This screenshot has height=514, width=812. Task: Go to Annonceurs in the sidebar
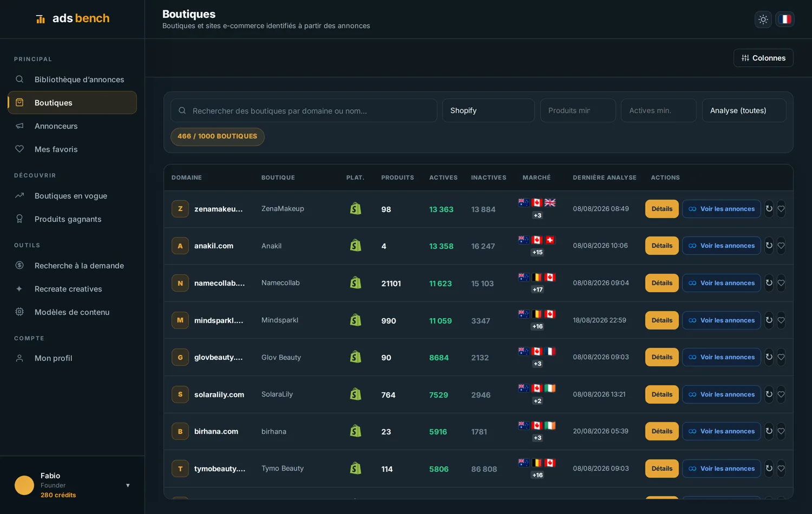coord(72,126)
